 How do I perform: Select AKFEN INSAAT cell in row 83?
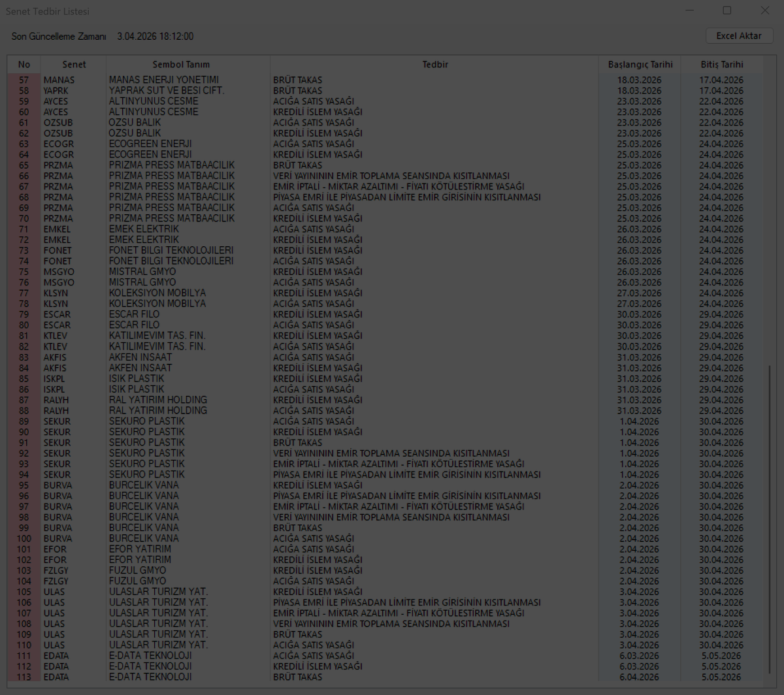pyautogui.click(x=140, y=357)
